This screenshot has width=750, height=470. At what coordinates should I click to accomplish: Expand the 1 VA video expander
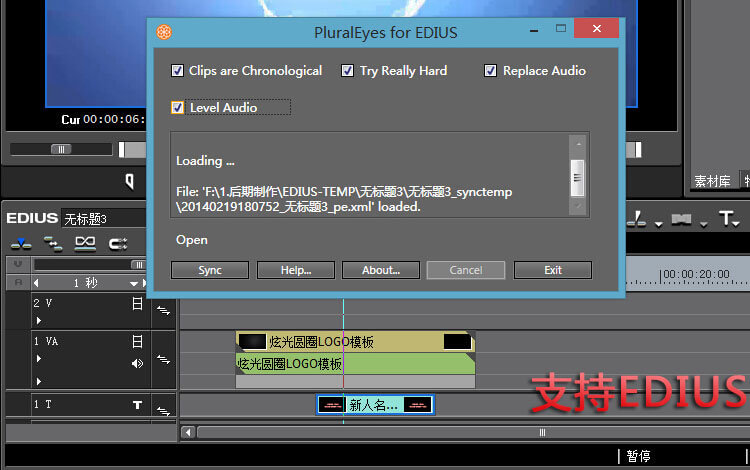pos(39,359)
